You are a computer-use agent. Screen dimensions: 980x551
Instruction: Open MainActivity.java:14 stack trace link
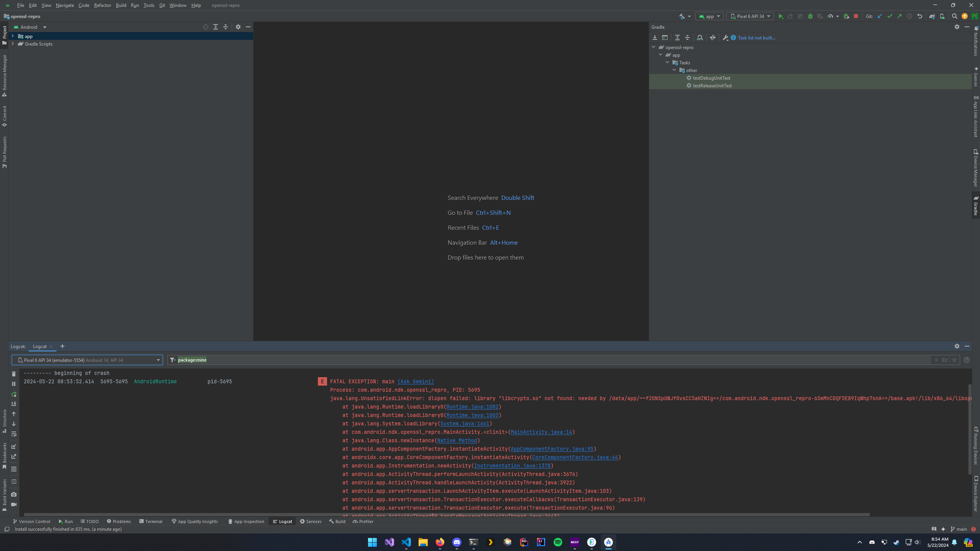(541, 432)
